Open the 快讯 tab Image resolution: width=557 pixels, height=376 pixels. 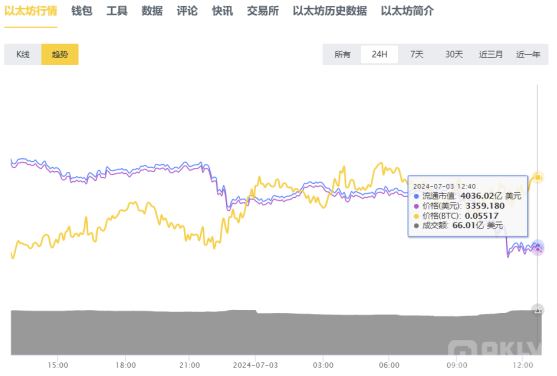(x=222, y=11)
